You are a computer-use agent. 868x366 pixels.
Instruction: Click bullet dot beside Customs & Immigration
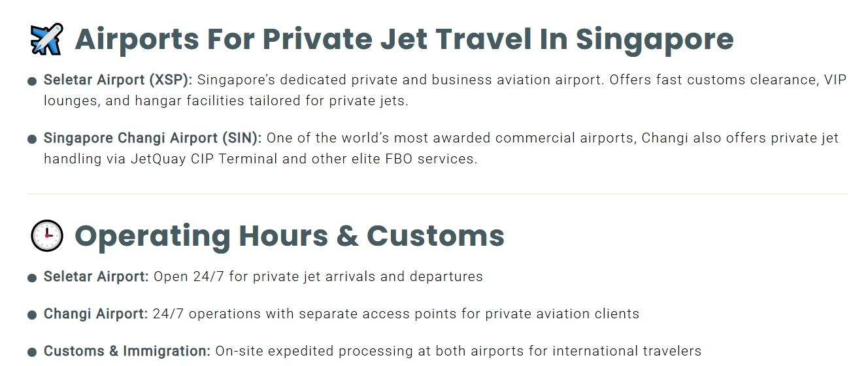click(32, 352)
